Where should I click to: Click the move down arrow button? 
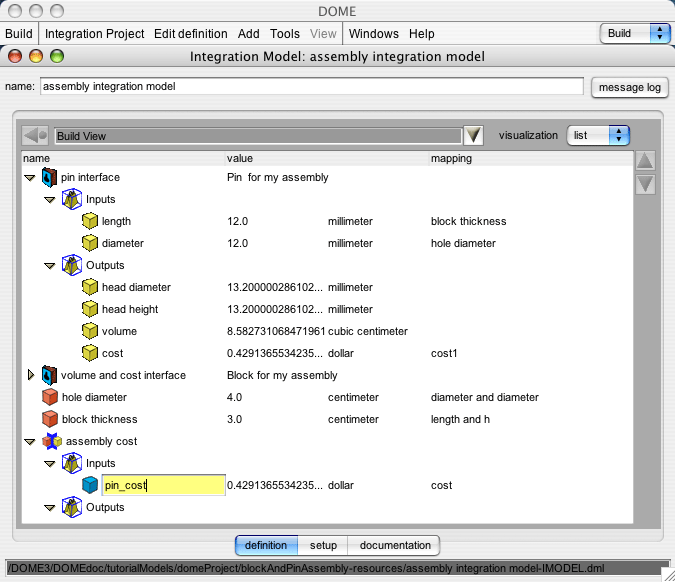645,185
